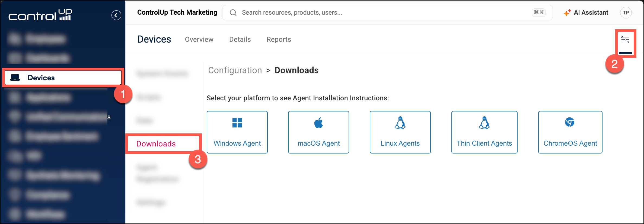Click the penguin icon above Thin Client Agents

point(484,123)
